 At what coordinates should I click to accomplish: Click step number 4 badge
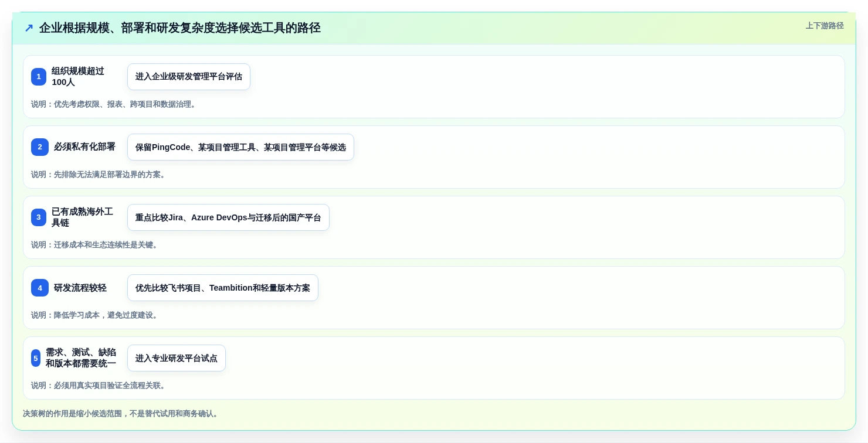[40, 288]
